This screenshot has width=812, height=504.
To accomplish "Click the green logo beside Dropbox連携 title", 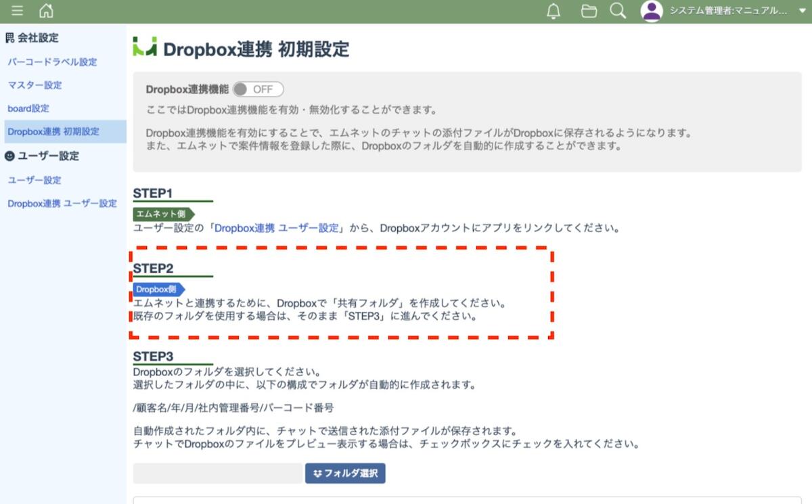I will tap(145, 47).
